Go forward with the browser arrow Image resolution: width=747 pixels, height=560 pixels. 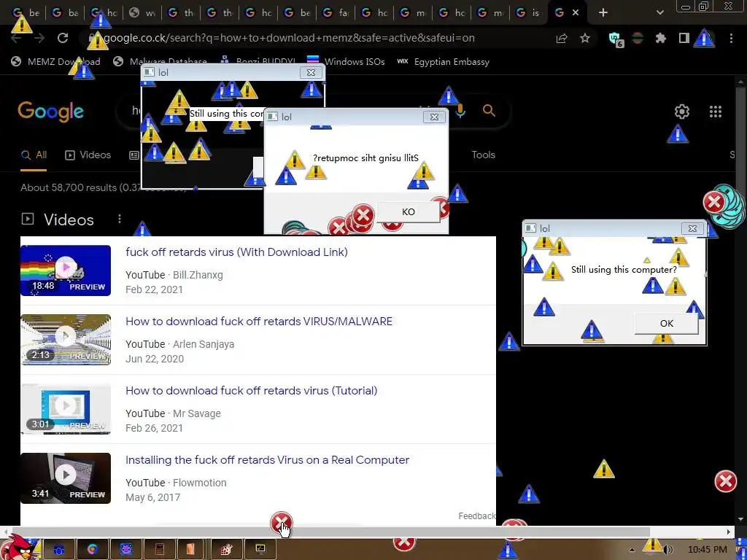(x=39, y=38)
